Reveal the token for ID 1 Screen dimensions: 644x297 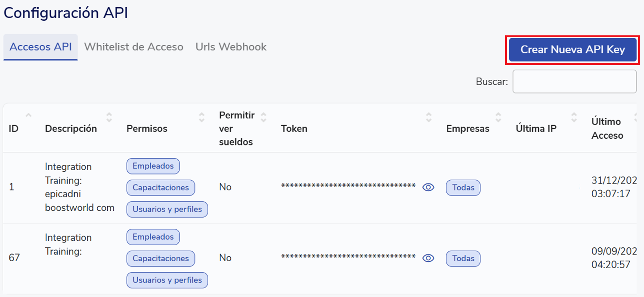tap(428, 187)
